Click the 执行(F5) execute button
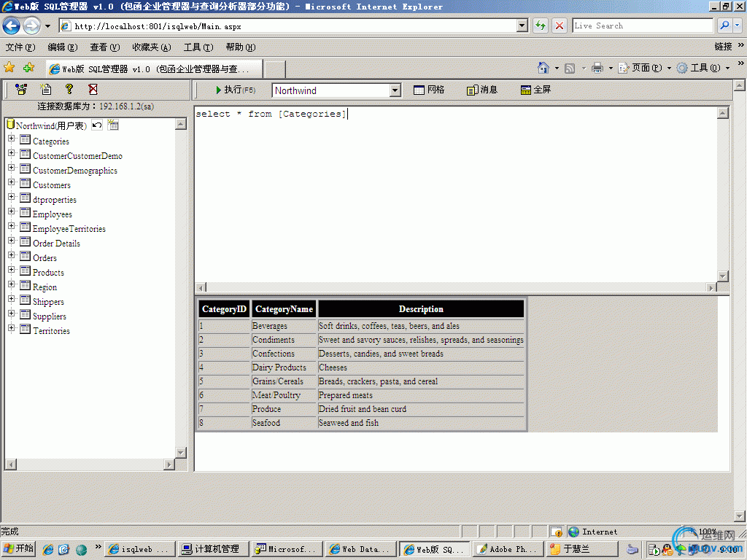The image size is (747, 560). click(236, 90)
